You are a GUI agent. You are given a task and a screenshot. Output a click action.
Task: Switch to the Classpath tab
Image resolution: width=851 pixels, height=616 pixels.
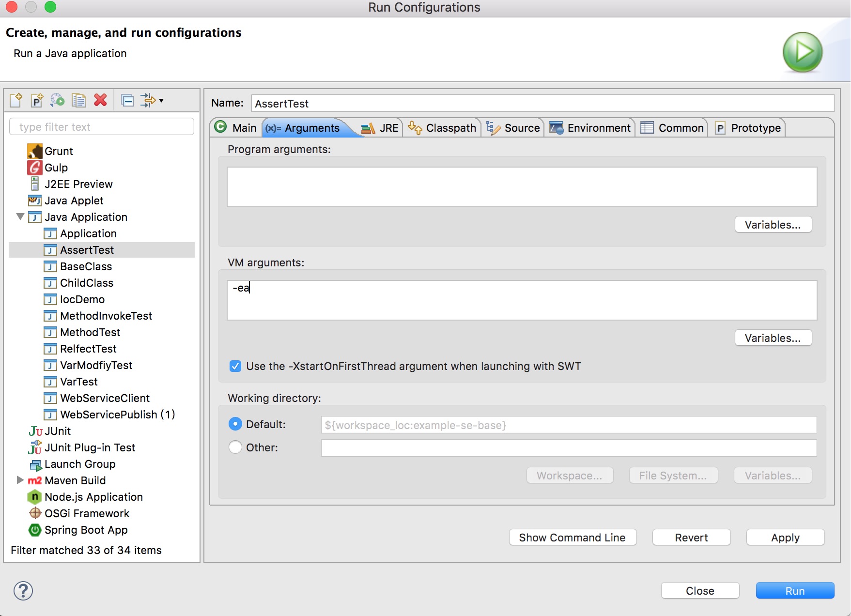pos(442,128)
